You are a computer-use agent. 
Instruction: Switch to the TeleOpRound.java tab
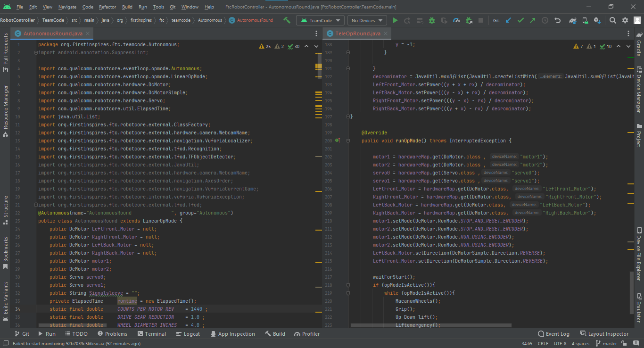point(357,33)
